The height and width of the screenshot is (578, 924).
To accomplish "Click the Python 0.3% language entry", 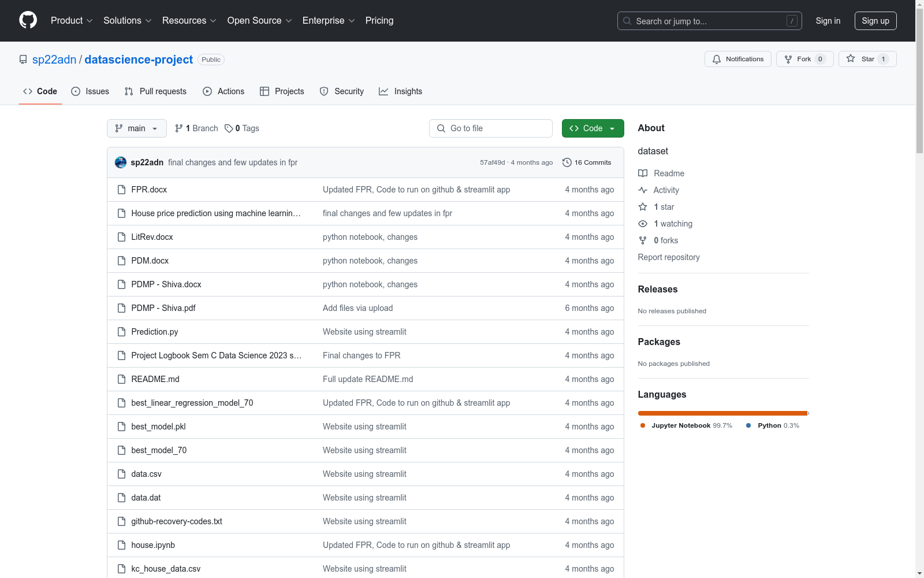I will pos(773,425).
